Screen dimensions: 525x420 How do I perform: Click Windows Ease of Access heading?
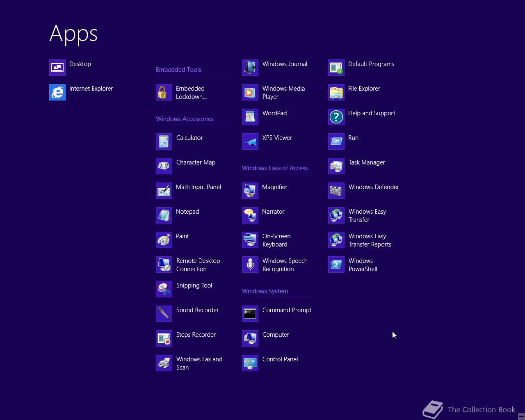pyautogui.click(x=275, y=168)
